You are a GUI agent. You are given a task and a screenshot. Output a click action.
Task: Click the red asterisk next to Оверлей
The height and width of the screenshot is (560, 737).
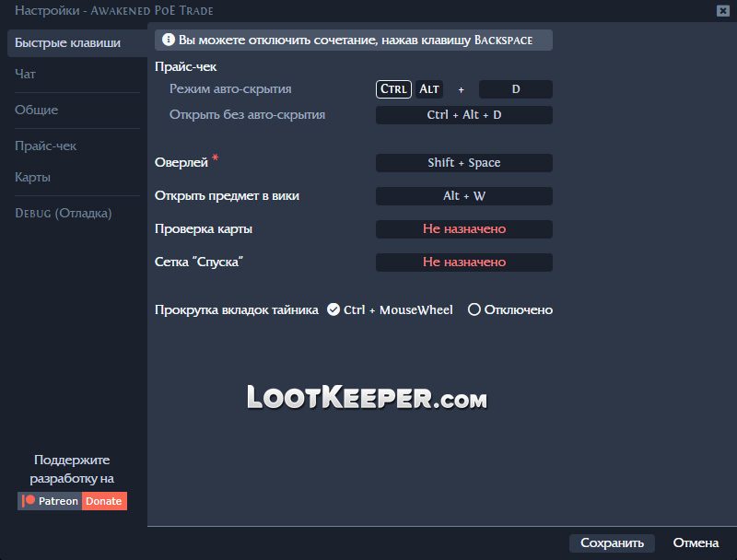[x=216, y=157]
